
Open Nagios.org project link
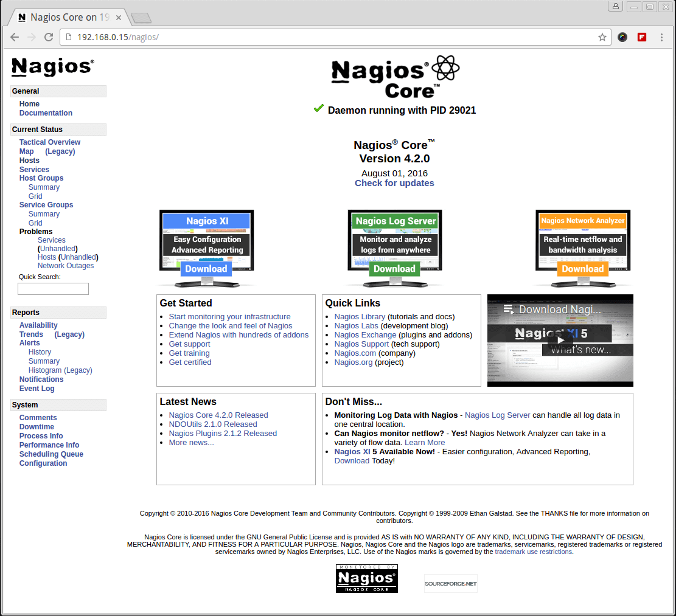[354, 362]
